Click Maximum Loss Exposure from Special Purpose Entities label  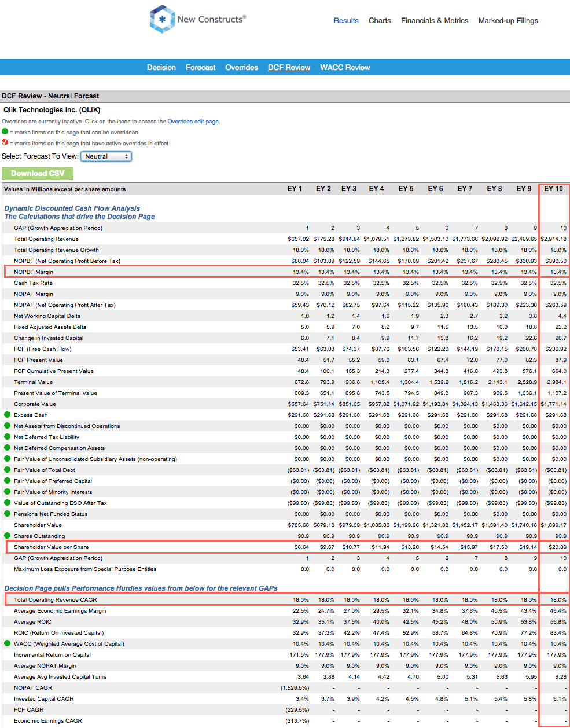(x=85, y=569)
